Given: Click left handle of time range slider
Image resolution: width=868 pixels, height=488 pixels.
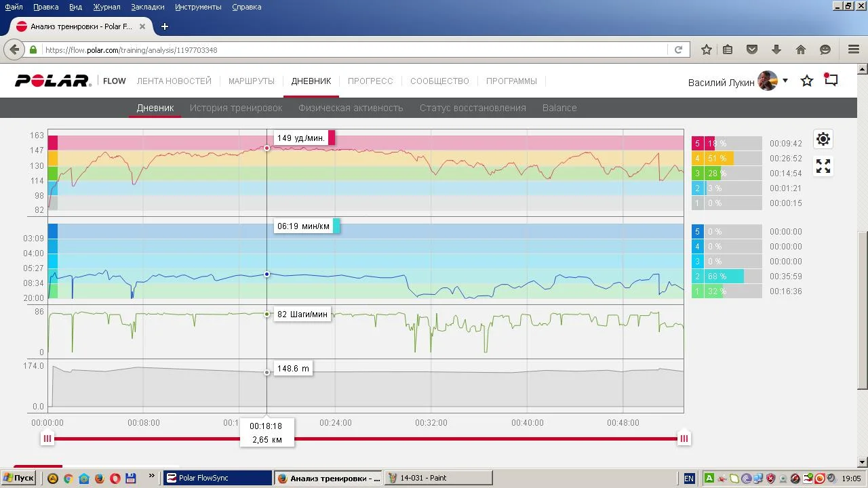Looking at the screenshot, I should (47, 439).
